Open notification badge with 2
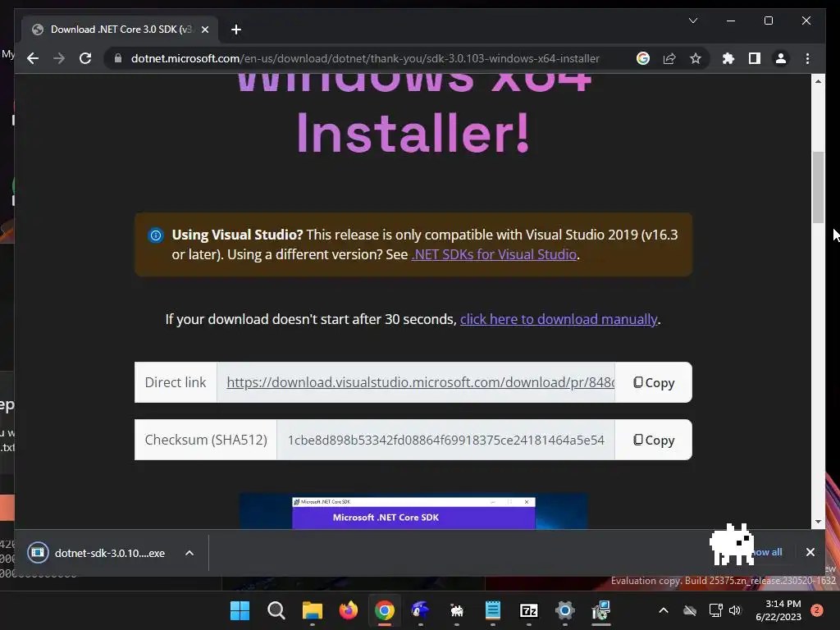 coord(817,610)
